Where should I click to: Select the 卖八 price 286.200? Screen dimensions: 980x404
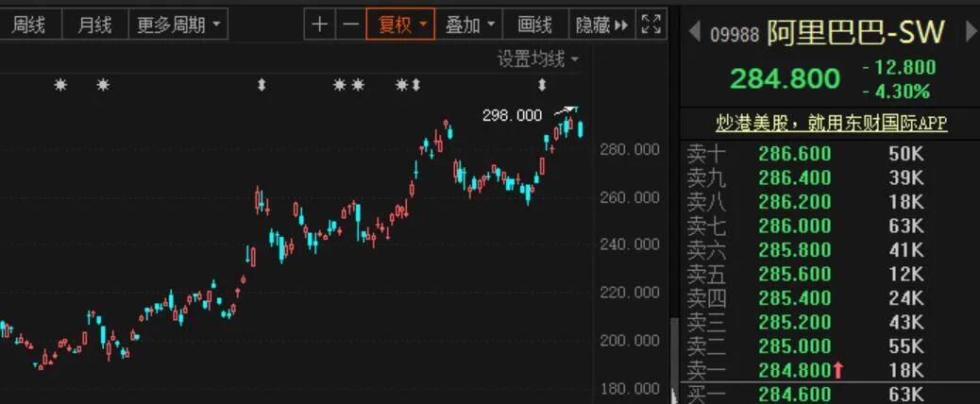tap(795, 202)
